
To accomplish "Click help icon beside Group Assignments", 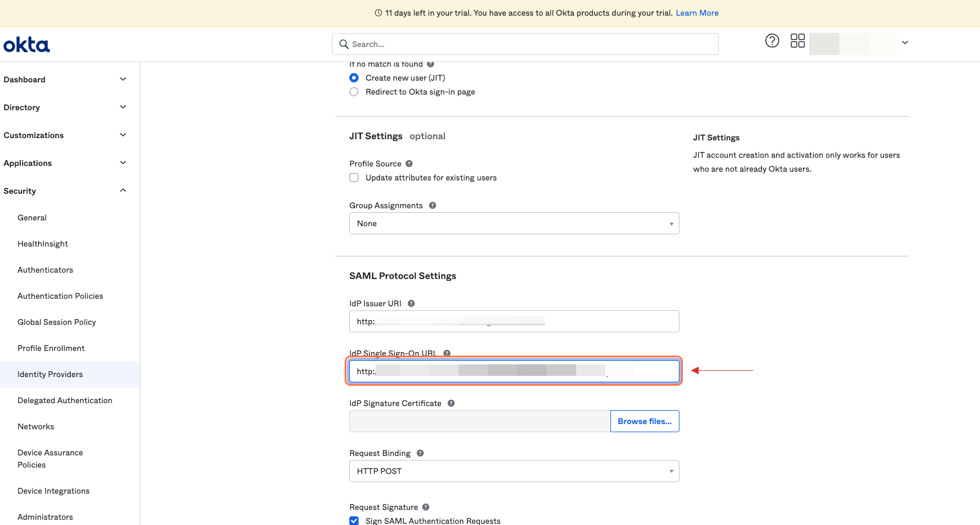I will (432, 205).
